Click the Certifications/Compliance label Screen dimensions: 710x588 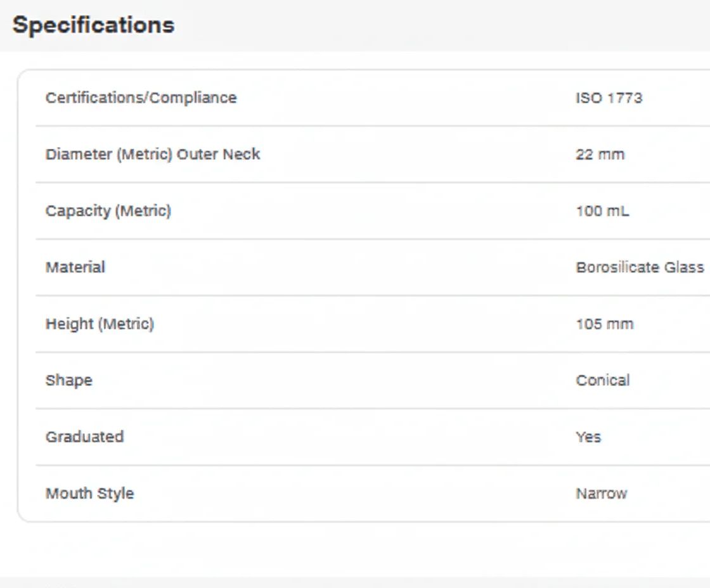pos(141,98)
